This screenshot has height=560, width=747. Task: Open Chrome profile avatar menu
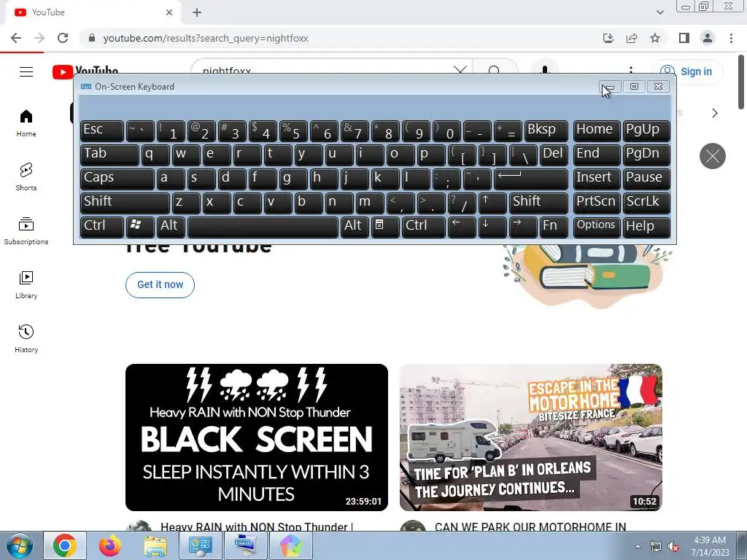[708, 38]
